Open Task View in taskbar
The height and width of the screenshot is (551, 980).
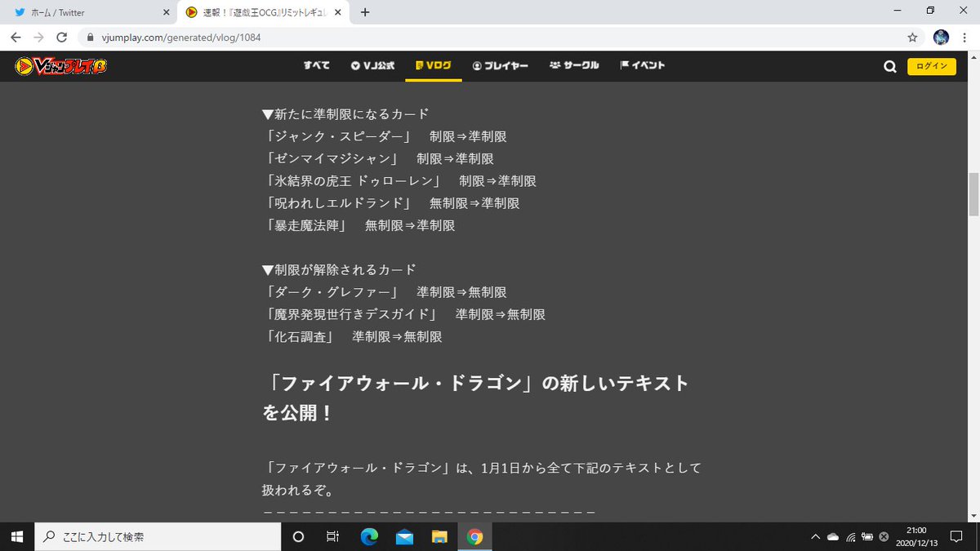coord(332,536)
